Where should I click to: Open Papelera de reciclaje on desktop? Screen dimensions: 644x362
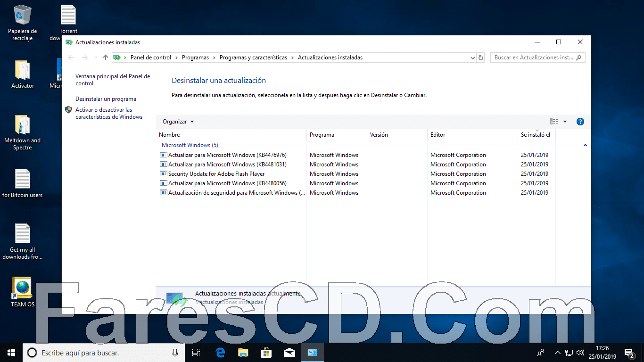click(23, 23)
